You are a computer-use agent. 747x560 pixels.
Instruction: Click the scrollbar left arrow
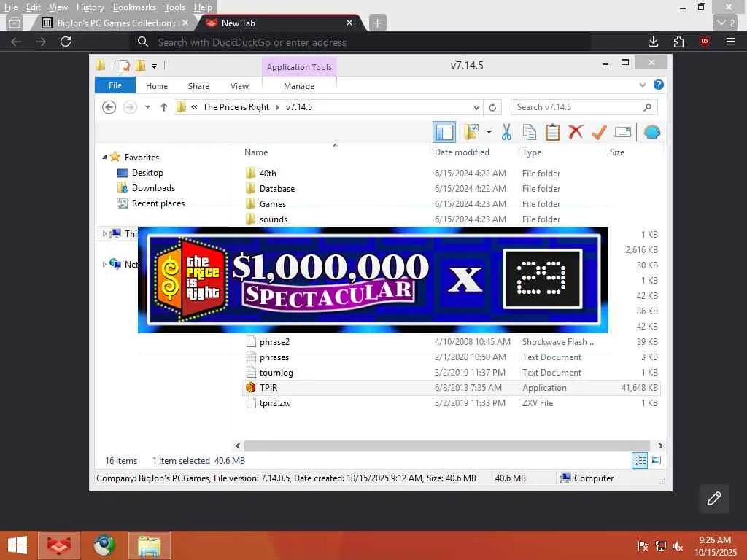point(239,446)
